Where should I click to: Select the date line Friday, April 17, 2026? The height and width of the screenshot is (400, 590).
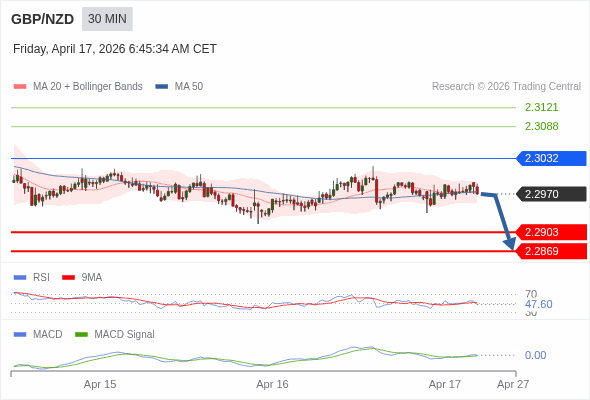coord(115,49)
